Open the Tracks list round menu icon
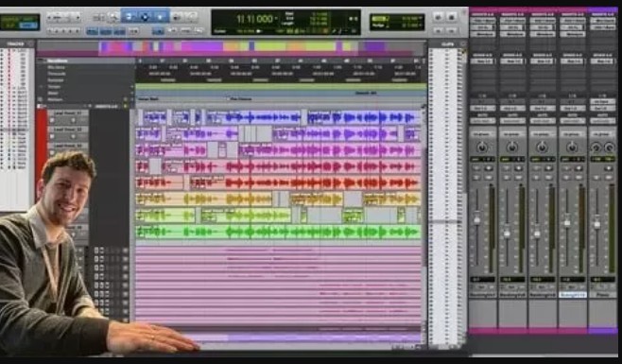This screenshot has width=622, height=364. click(31, 44)
